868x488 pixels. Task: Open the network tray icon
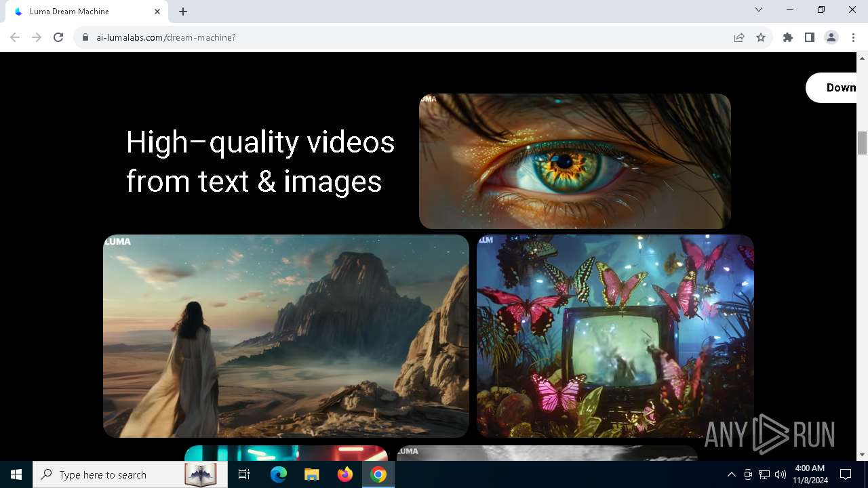pyautogui.click(x=764, y=474)
